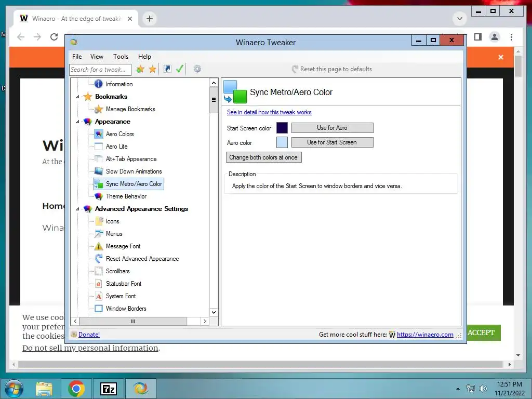Click the Alt+Tab Appearance icon
The height and width of the screenshot is (399, 532).
point(98,159)
